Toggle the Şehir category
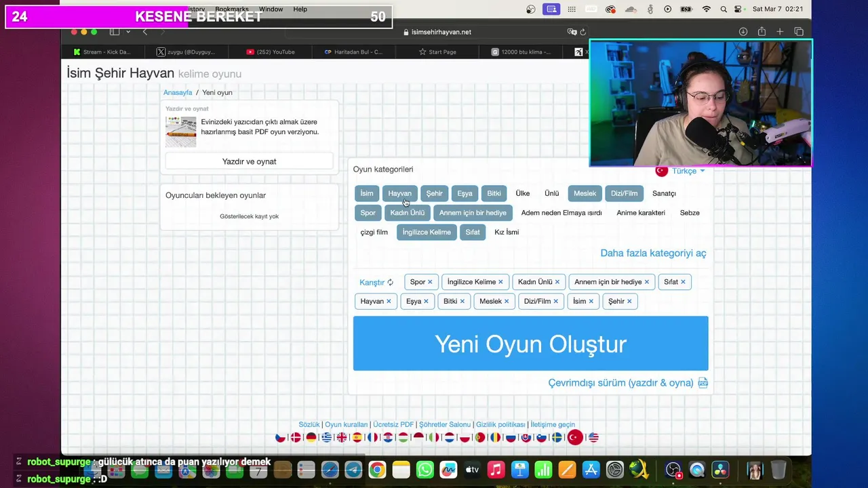Screen dimensions: 868x488 click(434, 193)
